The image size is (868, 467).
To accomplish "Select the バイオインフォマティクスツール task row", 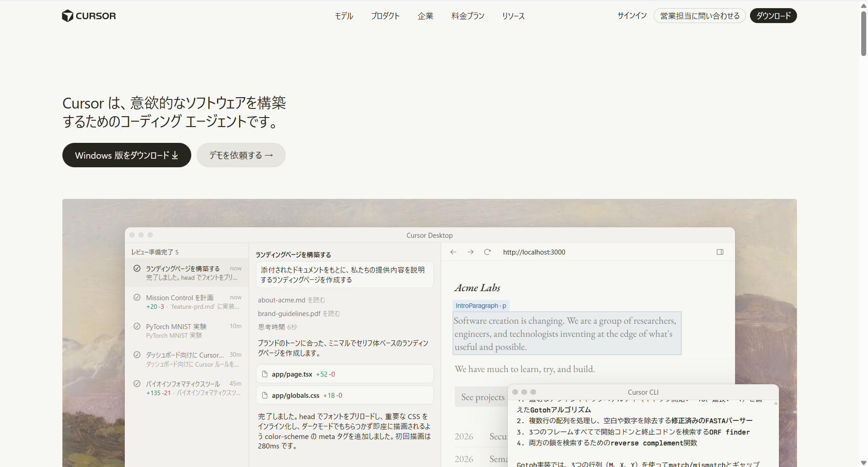I will pyautogui.click(x=187, y=388).
